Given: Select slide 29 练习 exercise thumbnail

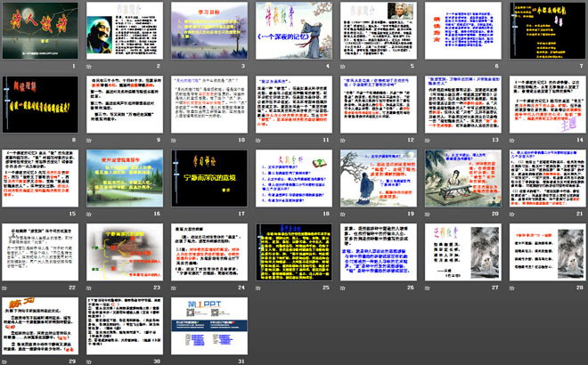Looking at the screenshot, I should click(40, 326).
